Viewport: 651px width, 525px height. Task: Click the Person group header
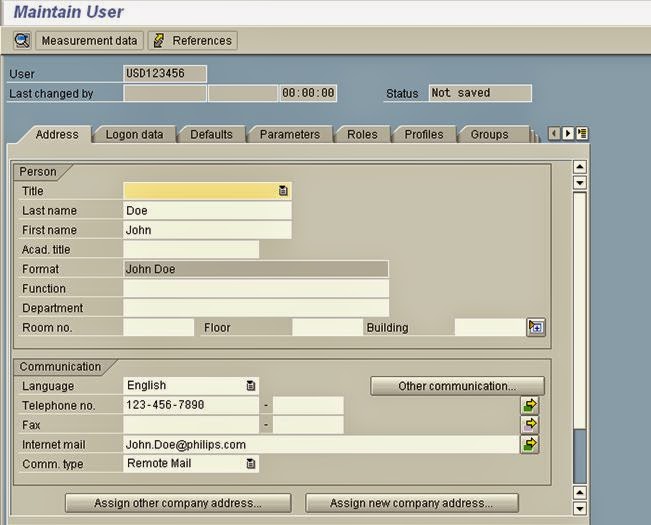(x=38, y=172)
